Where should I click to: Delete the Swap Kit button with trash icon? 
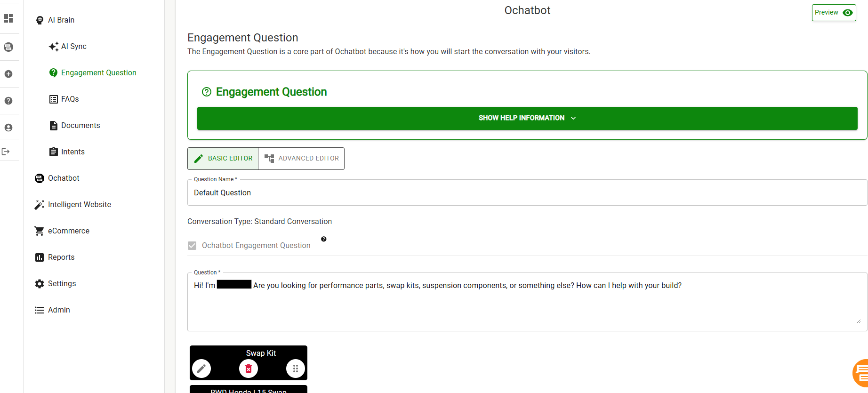(249, 369)
